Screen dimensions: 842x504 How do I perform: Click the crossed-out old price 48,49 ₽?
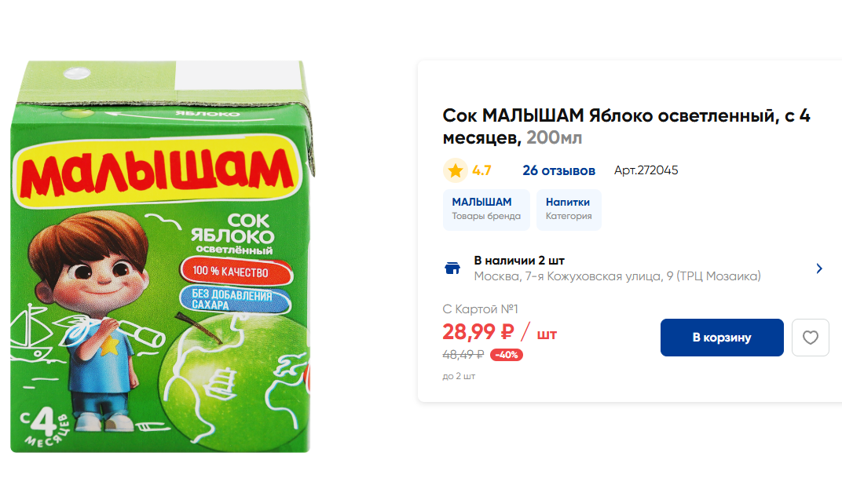pos(463,355)
